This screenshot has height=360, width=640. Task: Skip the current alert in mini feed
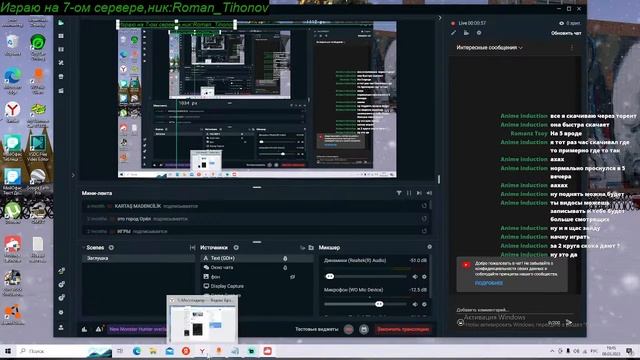click(419, 193)
